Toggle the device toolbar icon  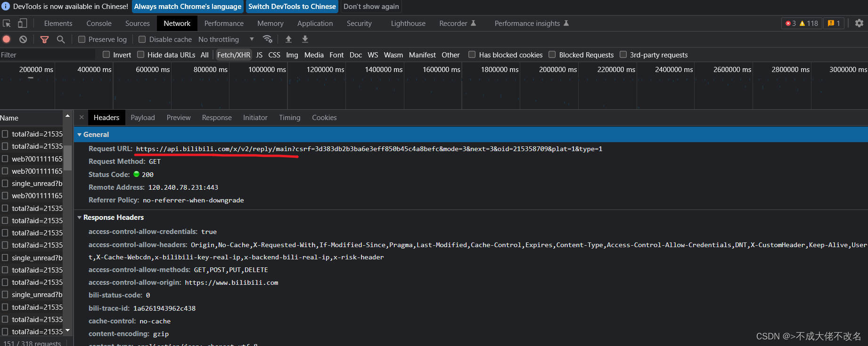pos(23,23)
